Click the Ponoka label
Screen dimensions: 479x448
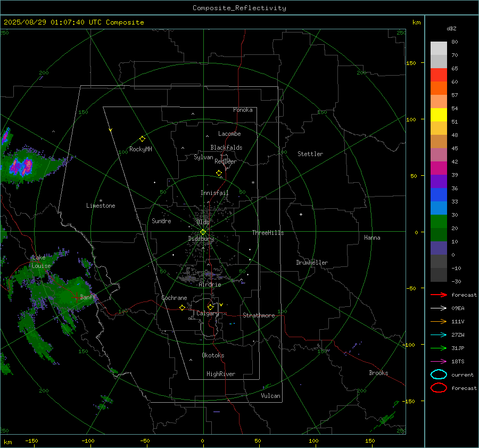pos(243,110)
